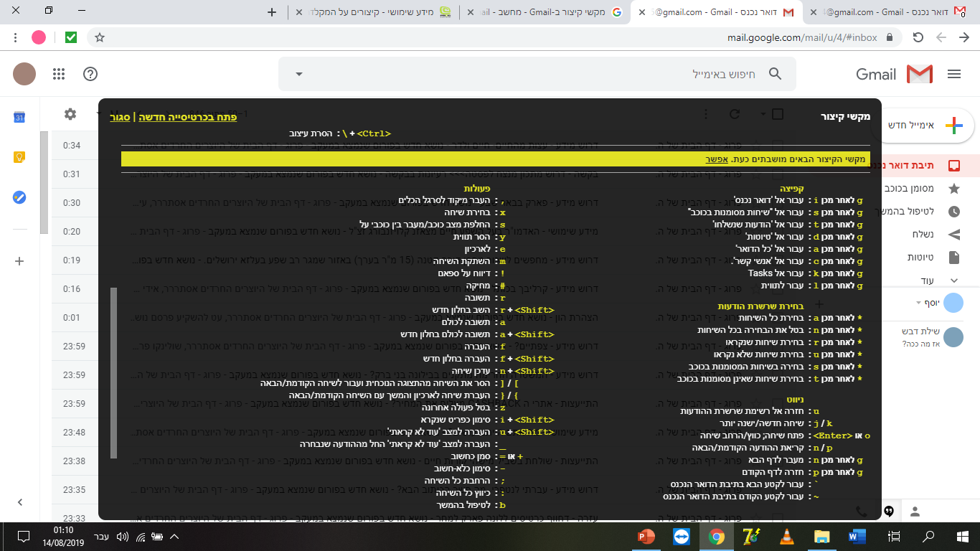Screen dimensions: 980x551
Task: Click the pink circle profile icon in Chrome
Action: (x=39, y=37)
